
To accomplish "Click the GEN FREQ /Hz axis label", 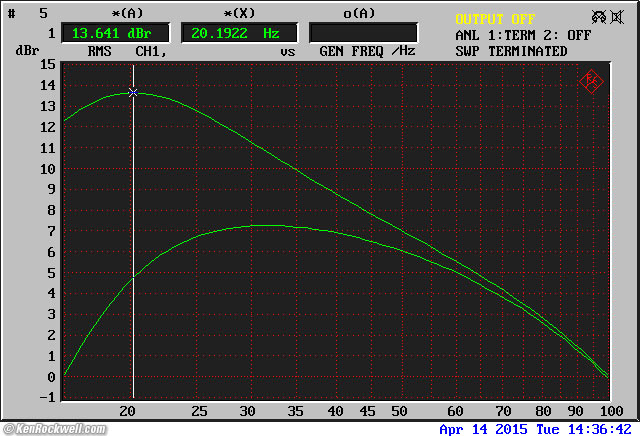I will point(367,51).
